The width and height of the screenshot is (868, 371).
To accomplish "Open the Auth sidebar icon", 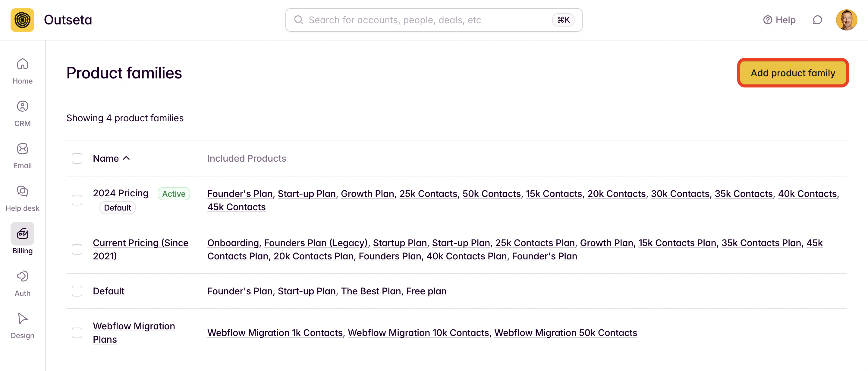I will coord(22,276).
